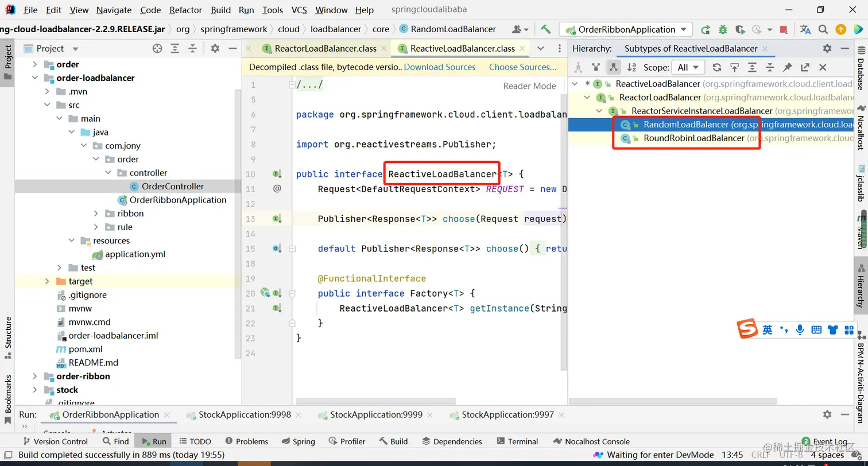Collapse the ReactorServiceInstanceLoadBalancer hierarchy node
Screen dimensions: 868x466
point(600,111)
